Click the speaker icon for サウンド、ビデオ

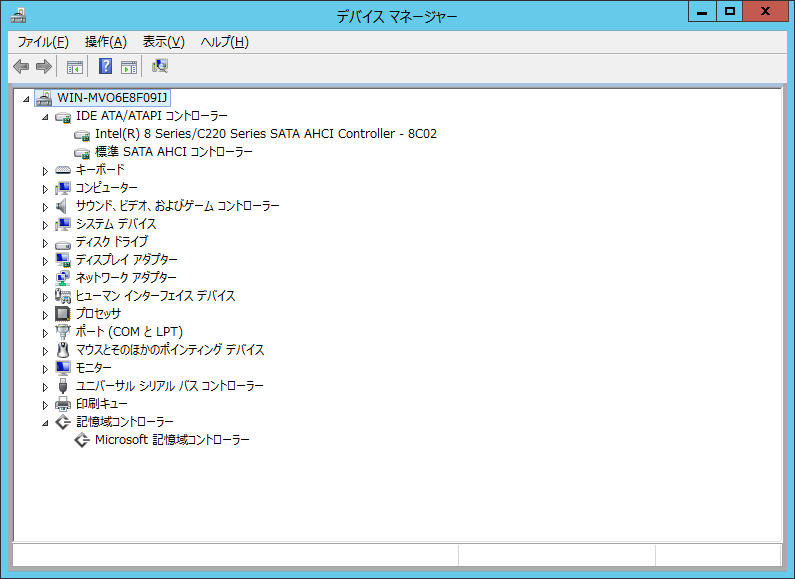point(61,206)
